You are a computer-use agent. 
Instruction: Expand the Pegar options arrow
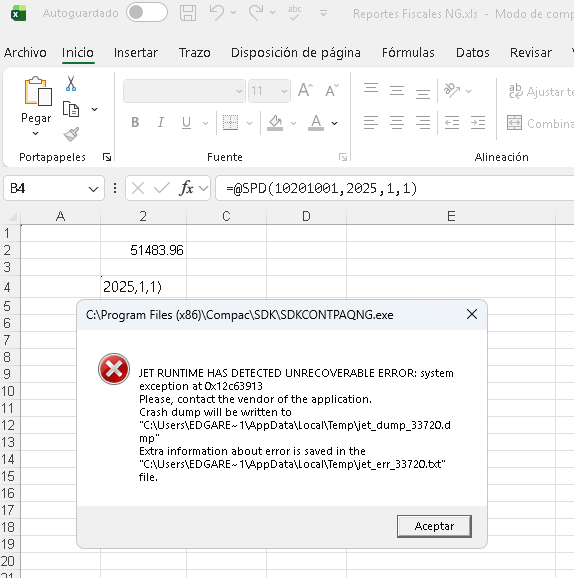pyautogui.click(x=35, y=133)
